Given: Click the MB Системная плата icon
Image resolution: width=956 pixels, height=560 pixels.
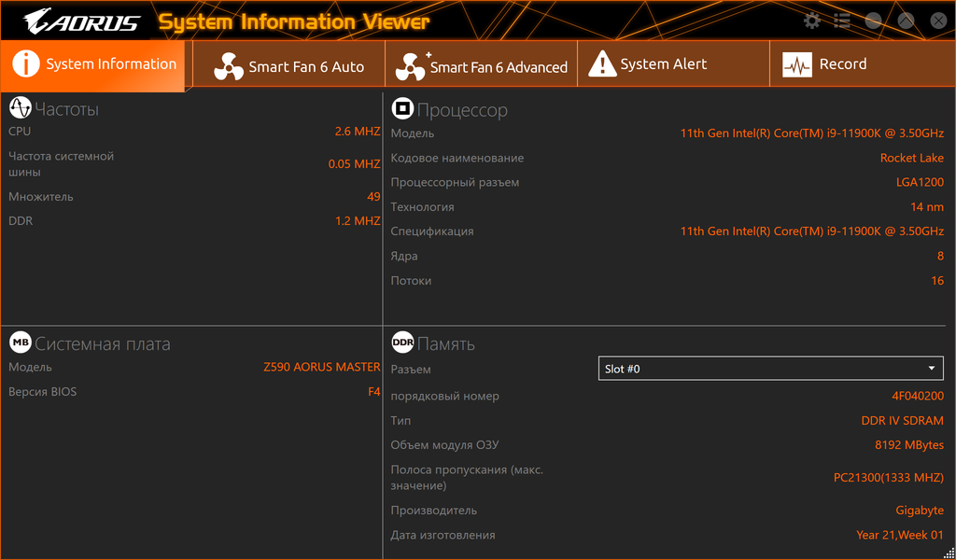Looking at the screenshot, I should tap(21, 343).
